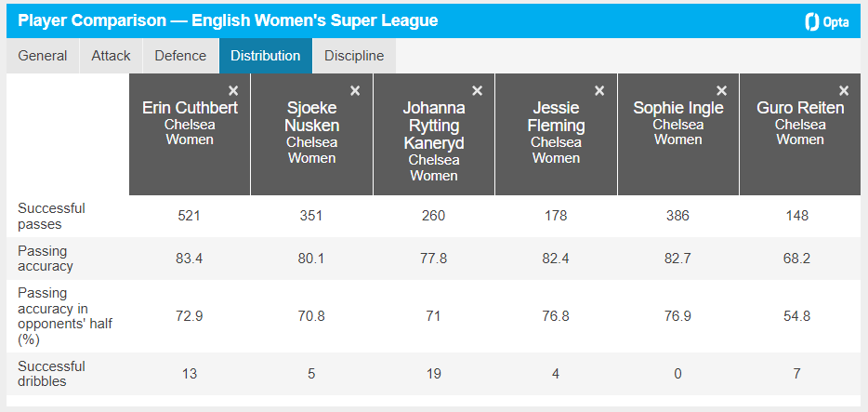Select the Defence tab
Viewport: 868px width, 412px height.
[180, 56]
